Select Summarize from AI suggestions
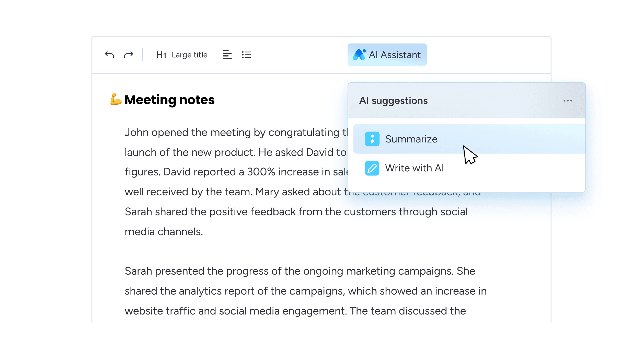Image resolution: width=644 pixels, height=358 pixels. pos(411,139)
